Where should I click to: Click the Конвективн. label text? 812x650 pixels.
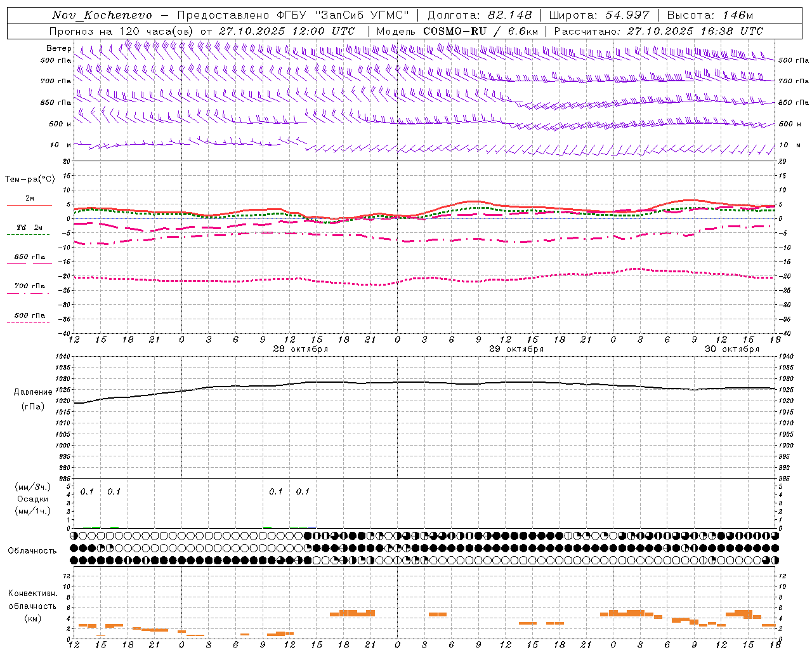[32, 594]
